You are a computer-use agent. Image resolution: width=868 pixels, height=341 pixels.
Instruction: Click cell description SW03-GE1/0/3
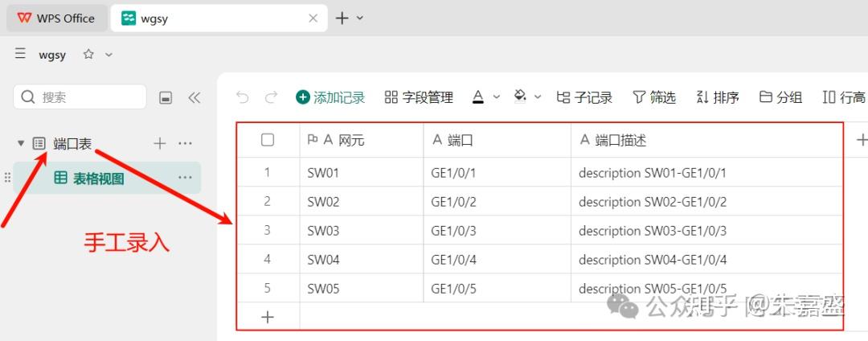(707, 230)
